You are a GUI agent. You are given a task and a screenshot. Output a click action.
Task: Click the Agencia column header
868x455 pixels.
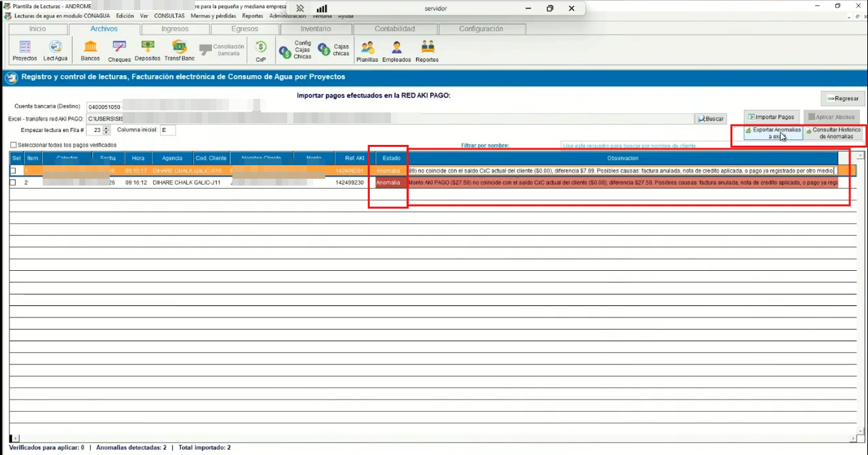(172, 158)
